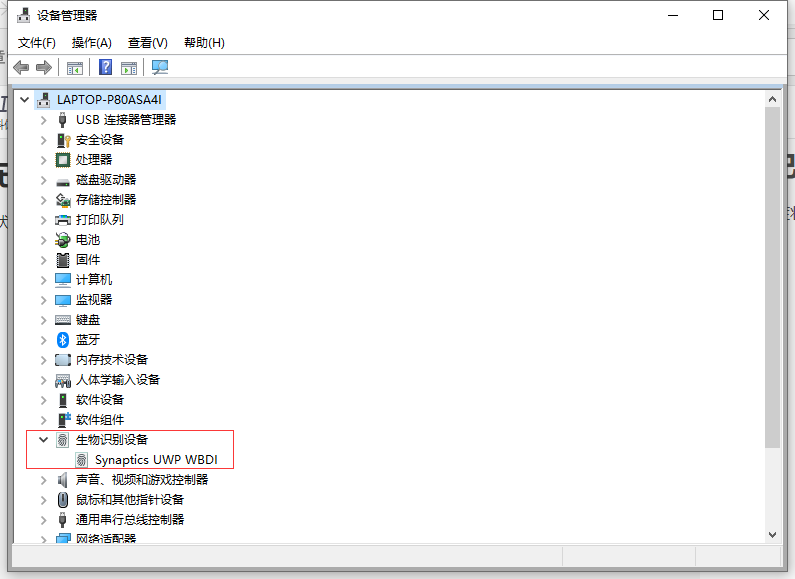Click the 打印队列 printer icon
The width and height of the screenshot is (795, 579).
coord(63,220)
